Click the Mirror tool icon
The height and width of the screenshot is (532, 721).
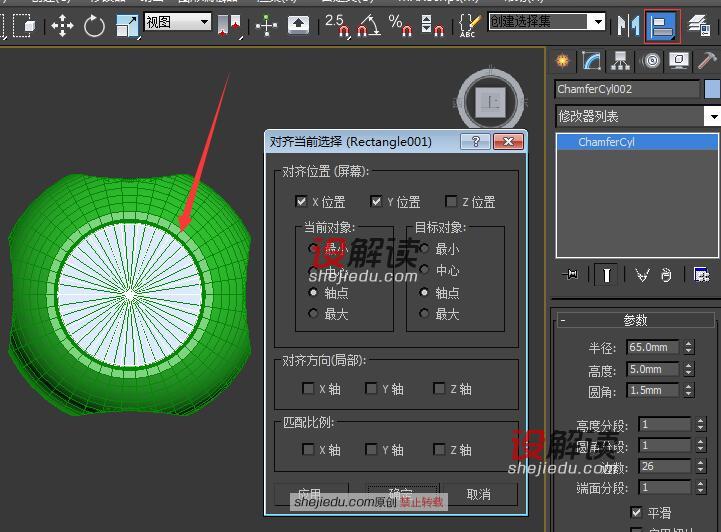click(x=628, y=26)
